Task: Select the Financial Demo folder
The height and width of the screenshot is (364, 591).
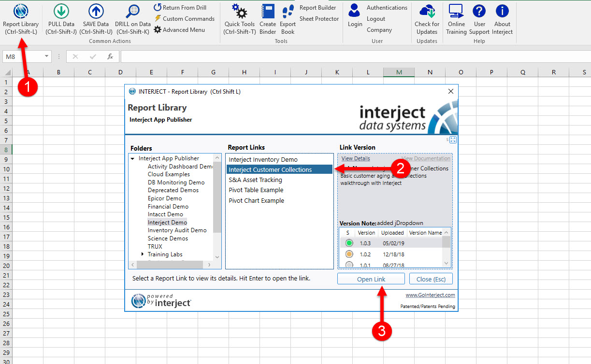Action: click(x=168, y=207)
